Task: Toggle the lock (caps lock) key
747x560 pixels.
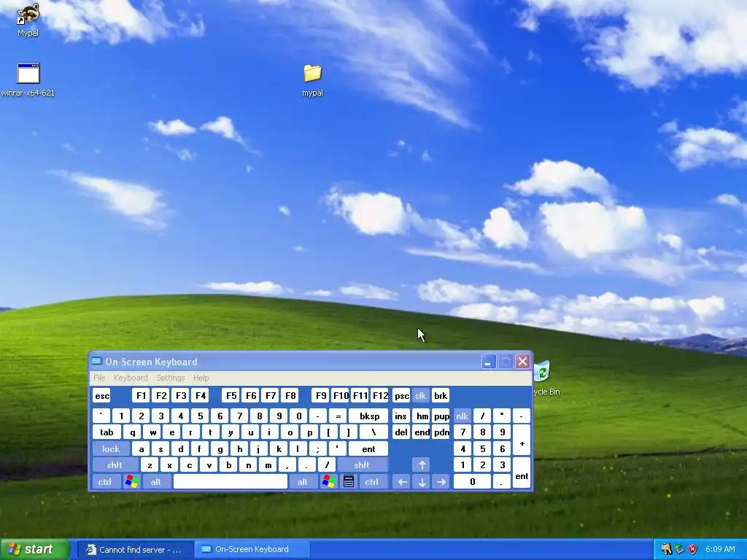Action: pos(111,448)
